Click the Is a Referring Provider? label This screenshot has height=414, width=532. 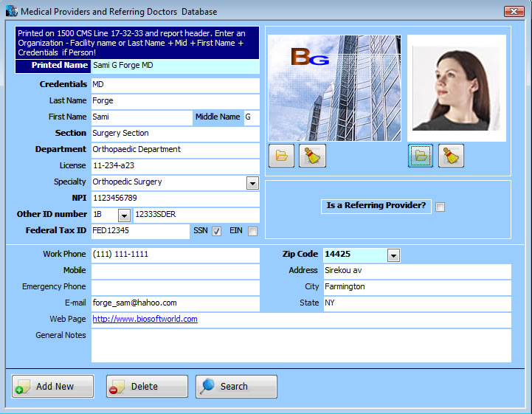click(376, 206)
